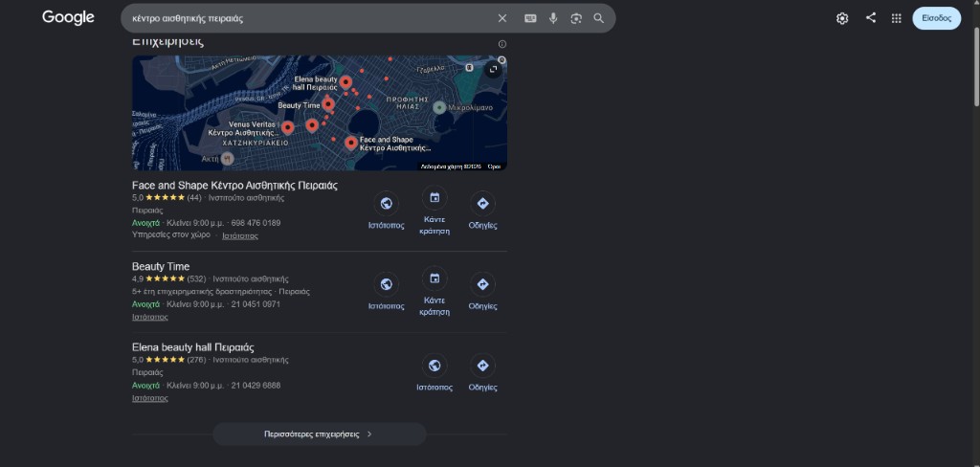Clear the search query with the X
Screen dimensions: 980x467
point(501,18)
